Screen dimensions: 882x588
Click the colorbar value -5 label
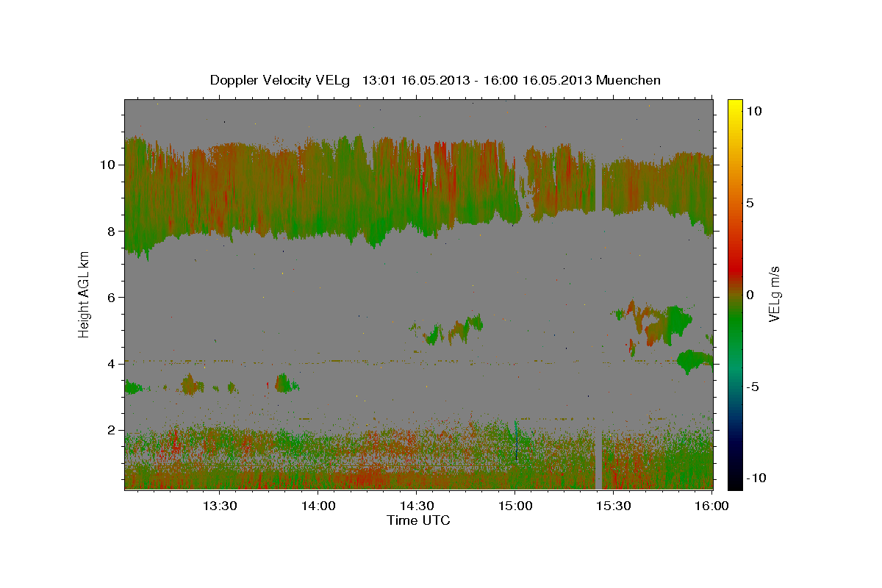click(x=753, y=387)
